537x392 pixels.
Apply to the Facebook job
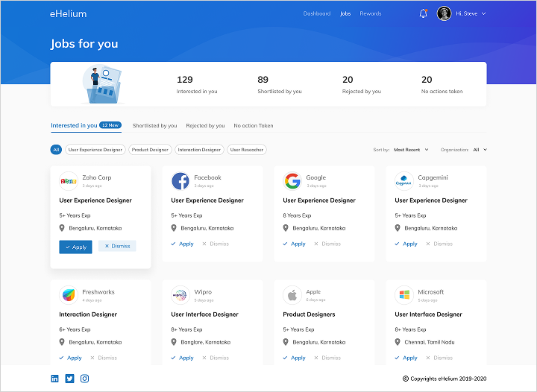(x=183, y=244)
